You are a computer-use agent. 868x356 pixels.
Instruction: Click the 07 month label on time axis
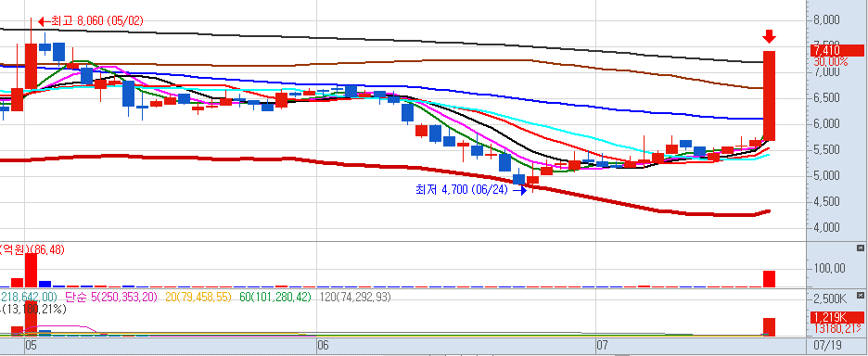[602, 346]
